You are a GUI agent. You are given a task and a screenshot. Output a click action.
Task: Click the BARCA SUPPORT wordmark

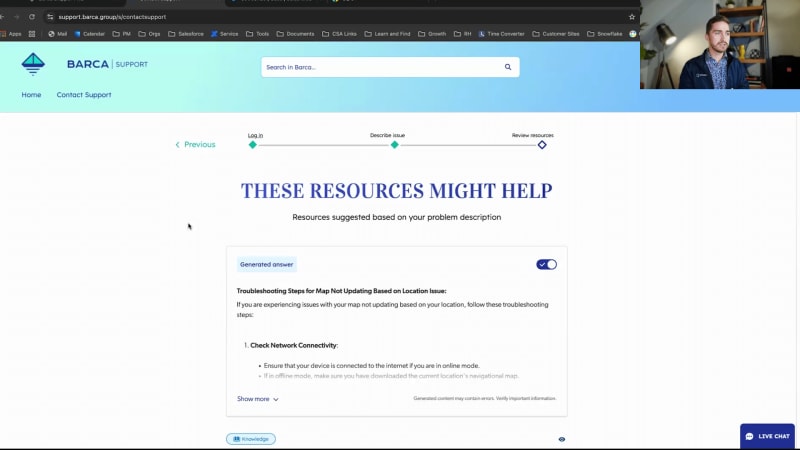tap(107, 64)
